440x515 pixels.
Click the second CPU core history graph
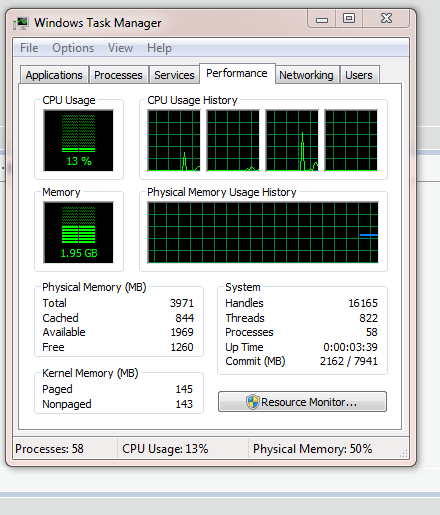[233, 140]
